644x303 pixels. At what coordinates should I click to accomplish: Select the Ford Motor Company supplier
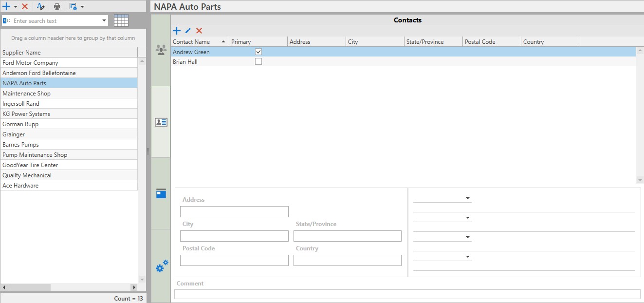[69, 62]
